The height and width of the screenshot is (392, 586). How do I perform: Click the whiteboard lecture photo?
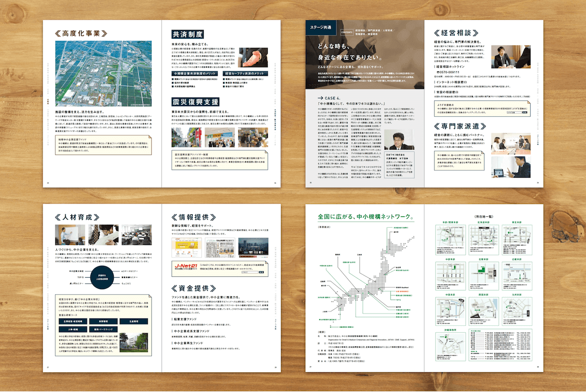click(70, 234)
